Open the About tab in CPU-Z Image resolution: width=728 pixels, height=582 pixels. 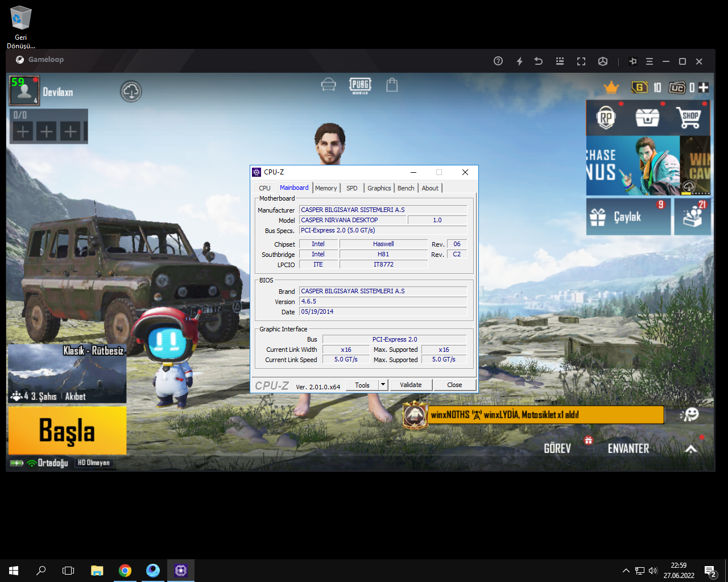(430, 188)
